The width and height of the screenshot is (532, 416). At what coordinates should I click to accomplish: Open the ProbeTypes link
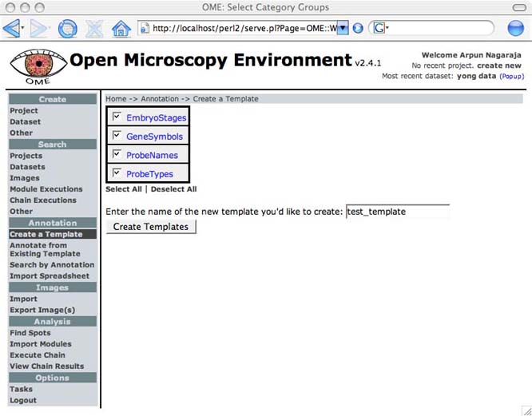tap(149, 173)
